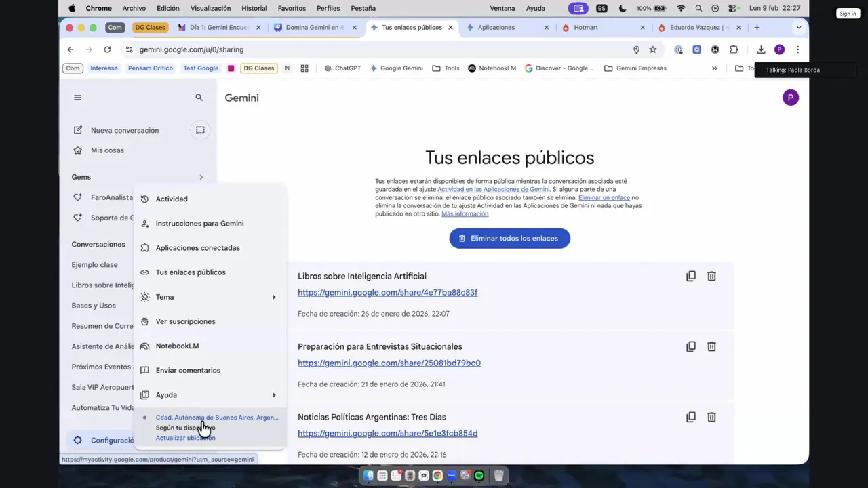
Task: Open the tab search dropdown arrow
Action: [x=798, y=28]
